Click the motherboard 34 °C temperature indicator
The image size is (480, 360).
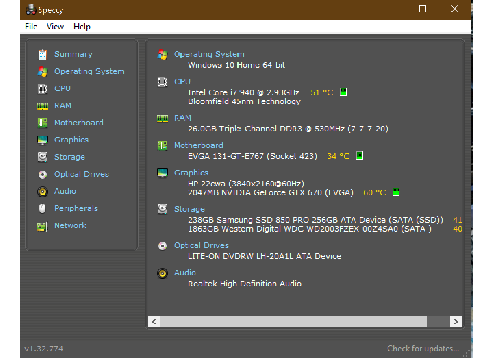(x=359, y=156)
